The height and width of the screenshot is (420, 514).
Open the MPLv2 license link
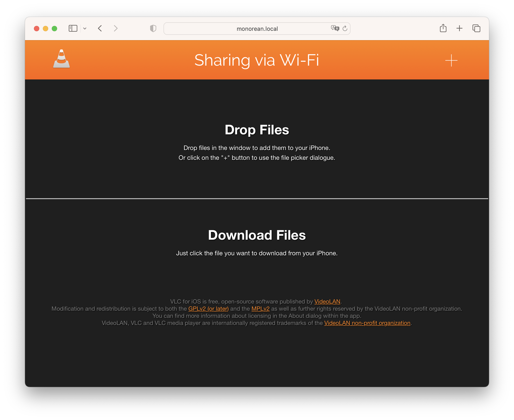pos(260,309)
